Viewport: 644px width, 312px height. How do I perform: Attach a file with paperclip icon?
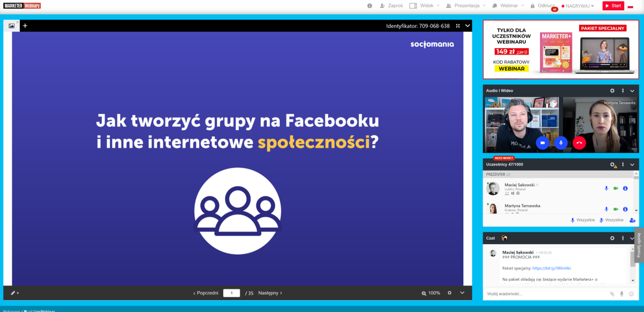coord(612,294)
